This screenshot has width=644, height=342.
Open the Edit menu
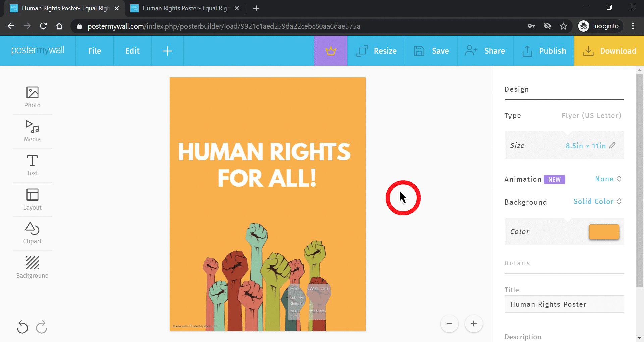pyautogui.click(x=132, y=51)
